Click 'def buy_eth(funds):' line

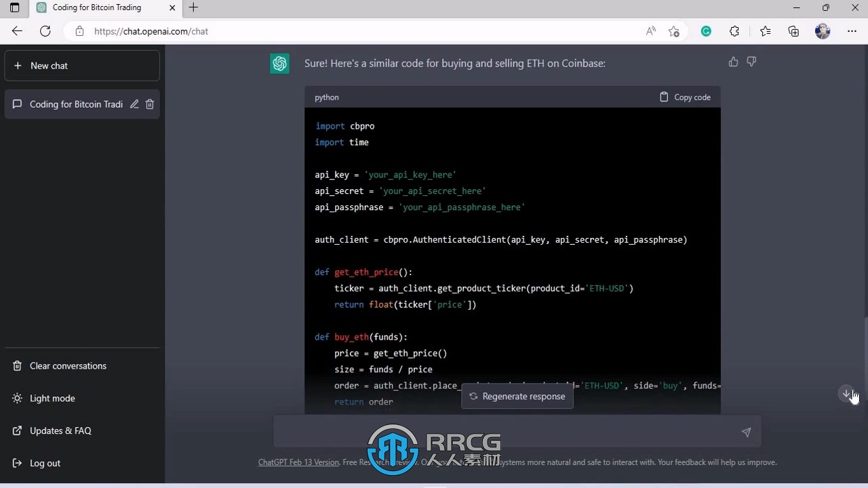[x=361, y=338]
